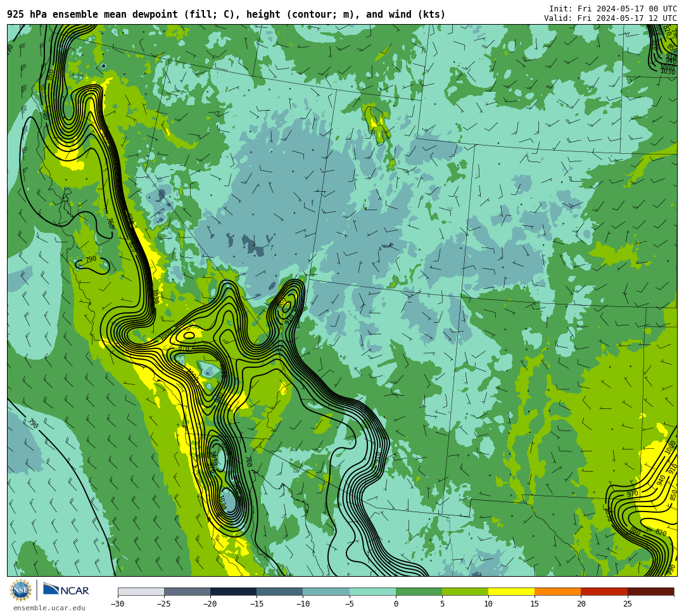Click the 20 to 25 red colorbar swatch
The height and width of the screenshot is (616, 684).
click(x=604, y=591)
